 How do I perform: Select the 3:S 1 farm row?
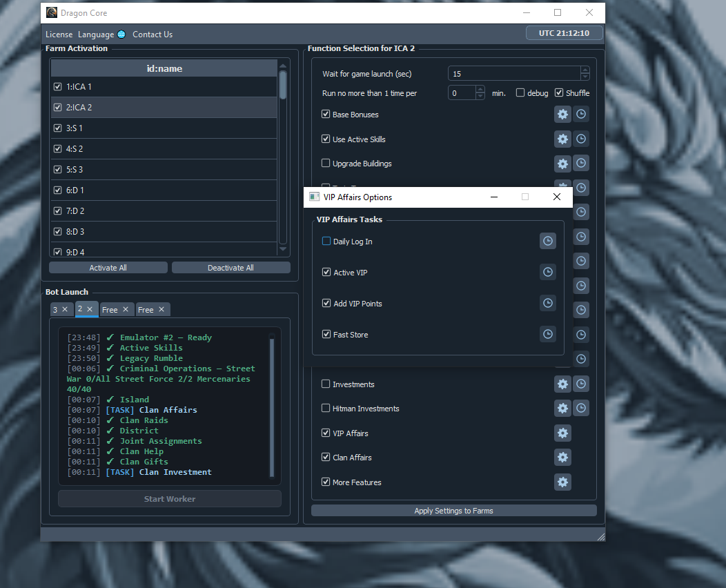(164, 128)
